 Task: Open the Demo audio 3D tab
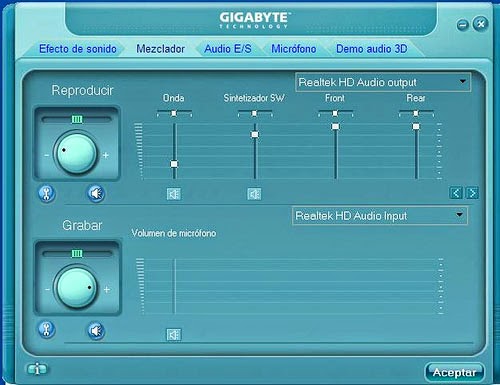click(372, 49)
